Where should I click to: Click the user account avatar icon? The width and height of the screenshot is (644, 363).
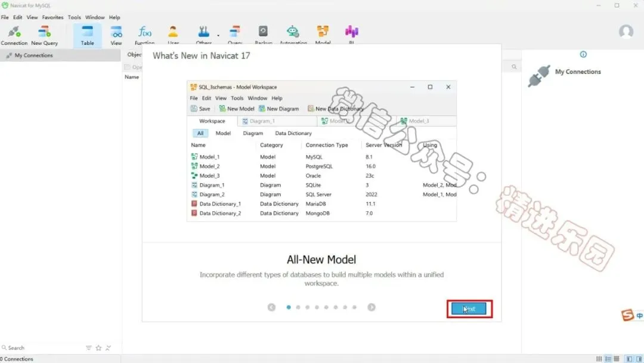pyautogui.click(x=626, y=32)
